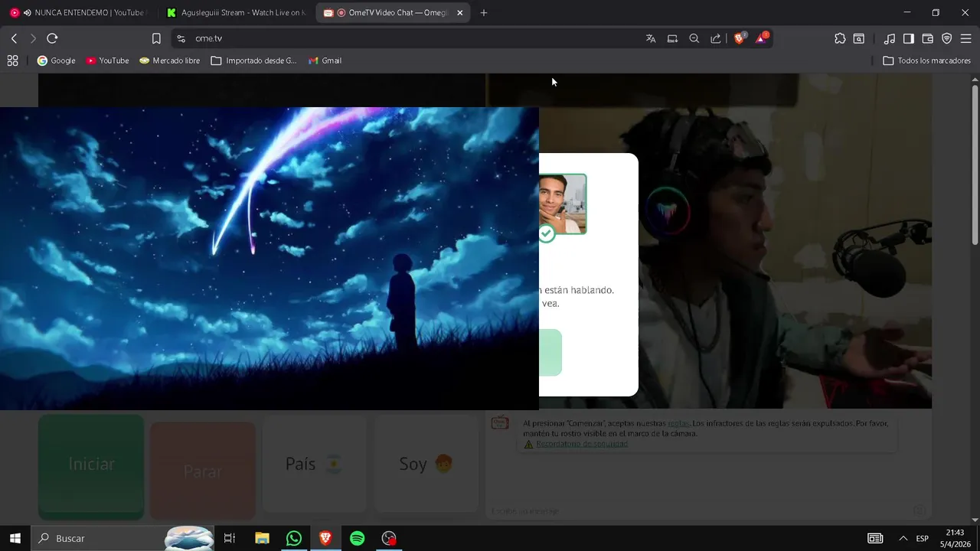The width and height of the screenshot is (980, 551).
Task: Open the recording app icon on the taskbar
Action: (x=389, y=538)
